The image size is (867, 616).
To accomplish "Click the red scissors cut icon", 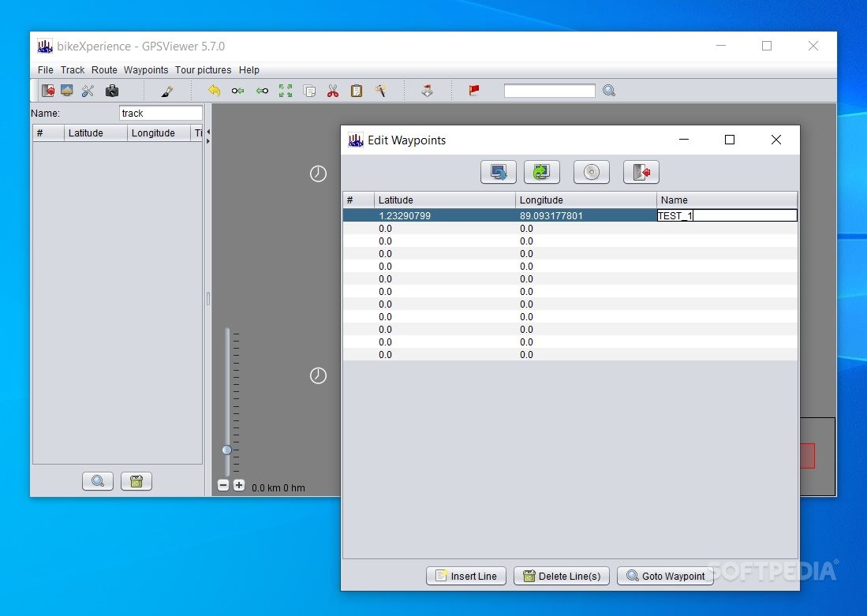I will pyautogui.click(x=333, y=91).
